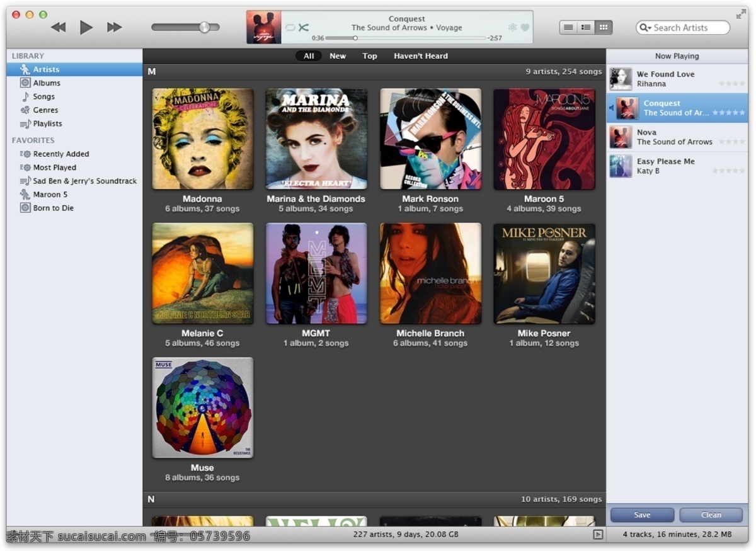Image resolution: width=756 pixels, height=551 pixels.
Task: Switch to album list view
Action: [x=586, y=28]
